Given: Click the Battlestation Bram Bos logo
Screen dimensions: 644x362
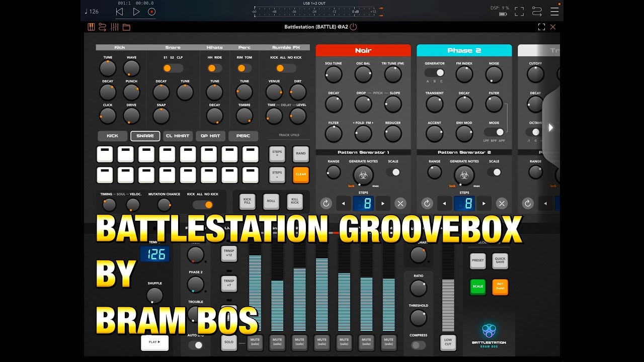Looking at the screenshot, I should coord(489,335).
